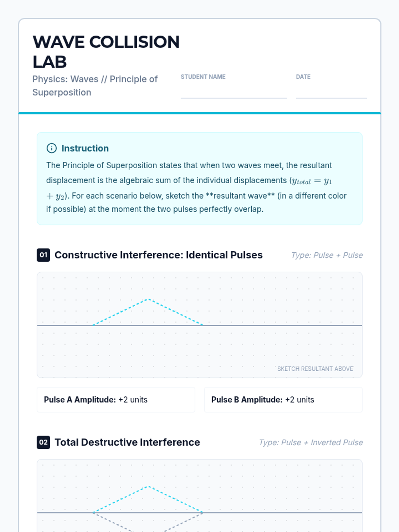Click the Type: Pulse + Inverted Pulse label
The height and width of the screenshot is (532, 399).
311,443
